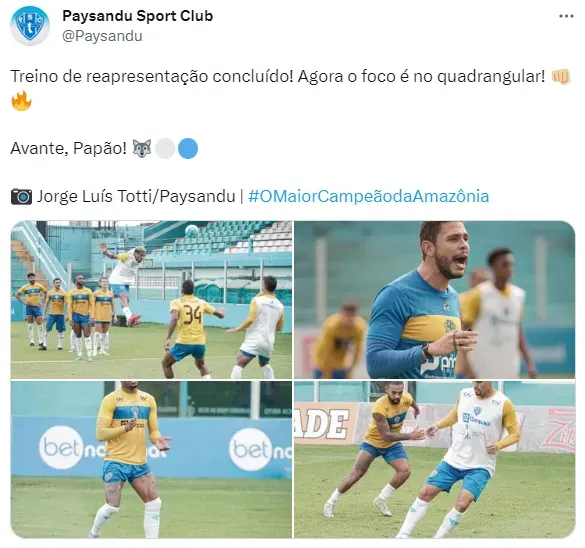Open the photo of the shouting coach
Image resolution: width=585 pixels, height=548 pixels.
pos(434,300)
